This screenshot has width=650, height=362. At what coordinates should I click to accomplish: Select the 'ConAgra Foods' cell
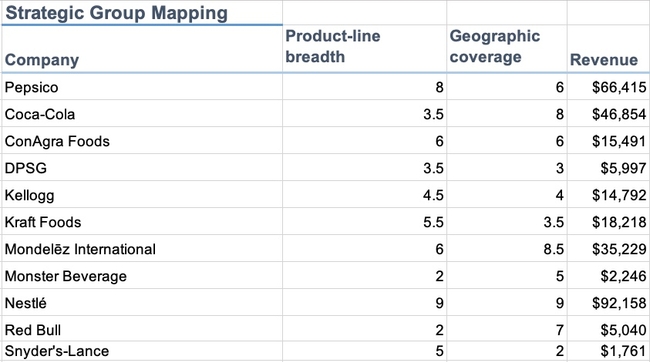[142, 141]
